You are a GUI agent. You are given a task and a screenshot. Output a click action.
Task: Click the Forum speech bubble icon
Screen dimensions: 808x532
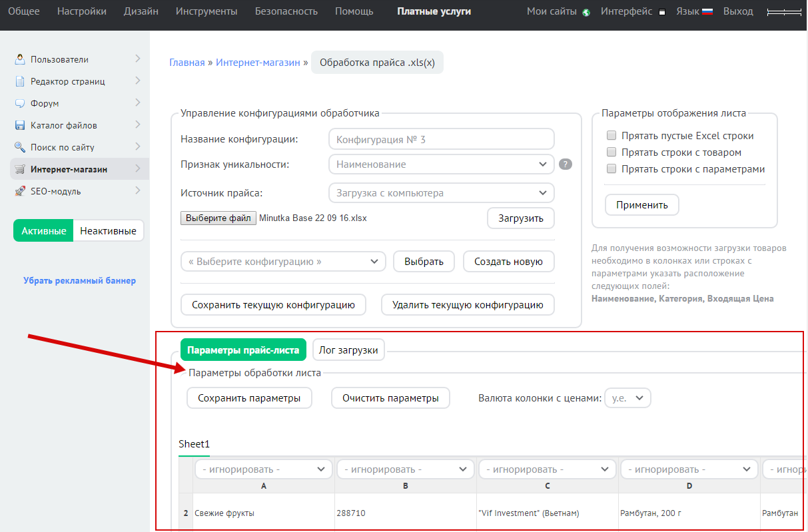[x=20, y=103]
